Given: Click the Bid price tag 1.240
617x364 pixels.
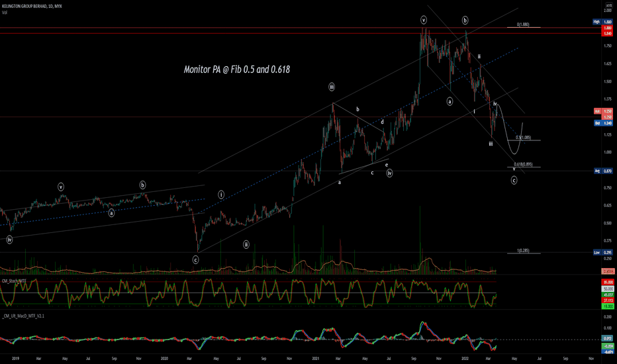Looking at the screenshot, I should click(602, 123).
